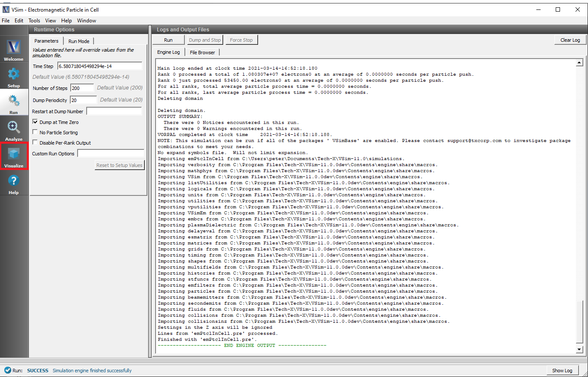Switch to the File Browser tab
Image resolution: width=588 pixels, height=377 pixels.
click(x=202, y=53)
